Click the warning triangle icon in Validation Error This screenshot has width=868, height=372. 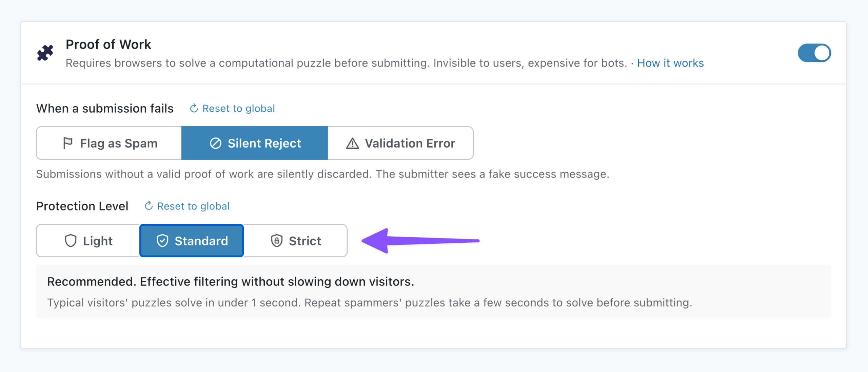[x=353, y=143]
